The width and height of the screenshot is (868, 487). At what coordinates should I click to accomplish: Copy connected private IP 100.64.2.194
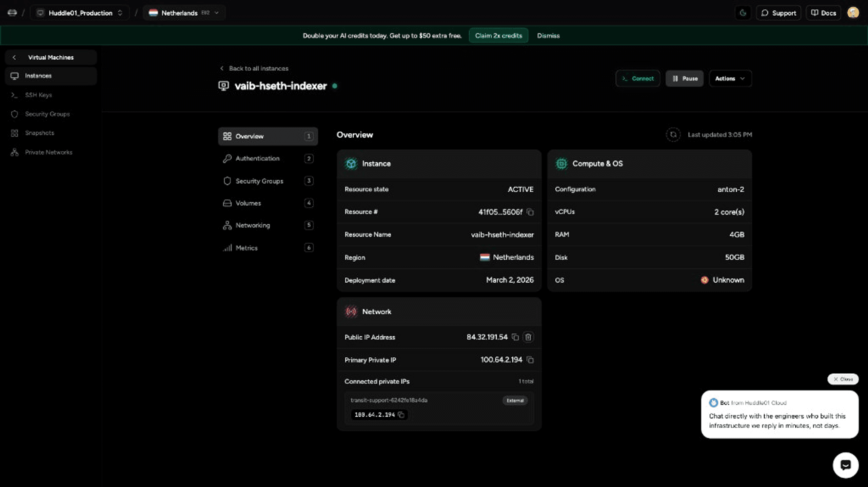click(x=401, y=415)
